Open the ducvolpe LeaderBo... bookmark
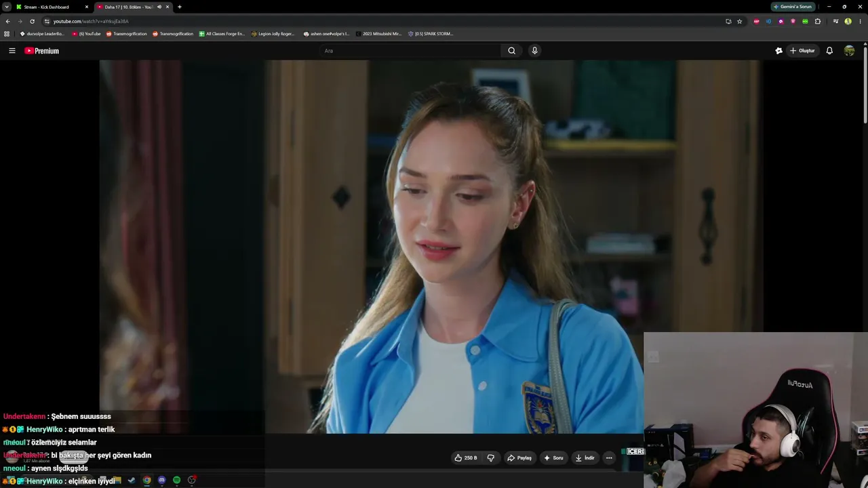Screen dimensions: 868x488 tap(42, 34)
